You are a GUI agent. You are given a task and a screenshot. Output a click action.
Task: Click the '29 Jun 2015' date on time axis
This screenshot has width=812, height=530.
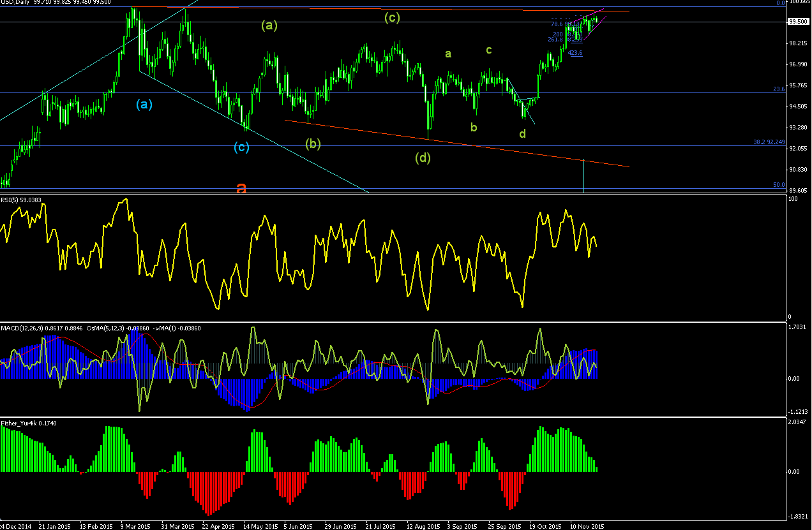(x=340, y=526)
